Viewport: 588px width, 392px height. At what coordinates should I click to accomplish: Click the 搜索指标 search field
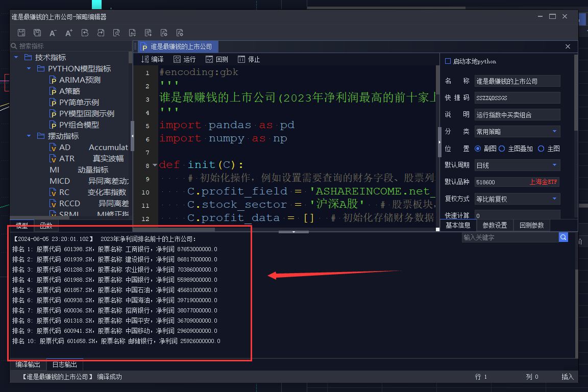(70, 46)
